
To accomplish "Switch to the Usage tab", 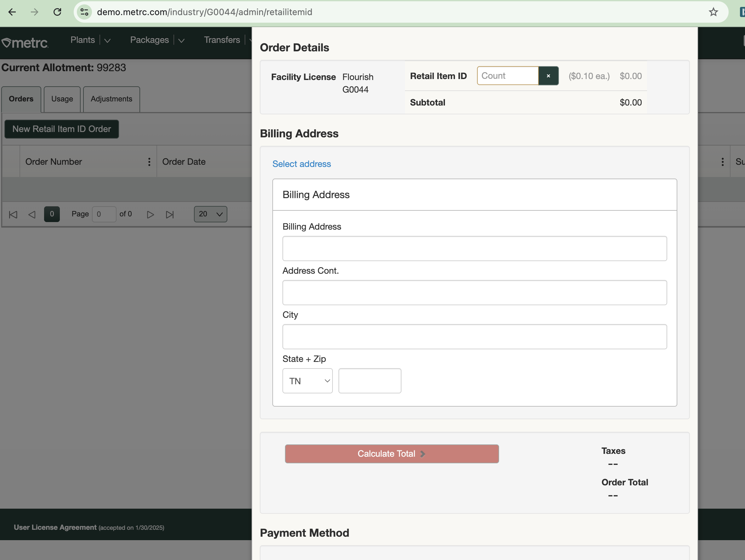I will [62, 99].
